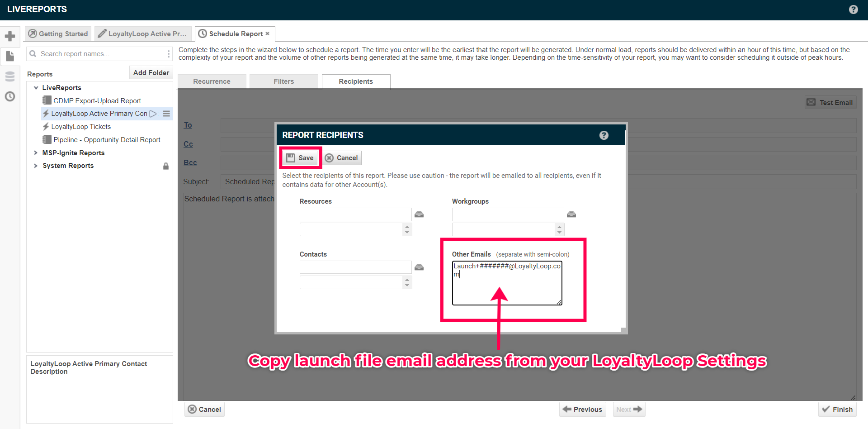Click the Contacts picker tray icon

pyautogui.click(x=419, y=267)
